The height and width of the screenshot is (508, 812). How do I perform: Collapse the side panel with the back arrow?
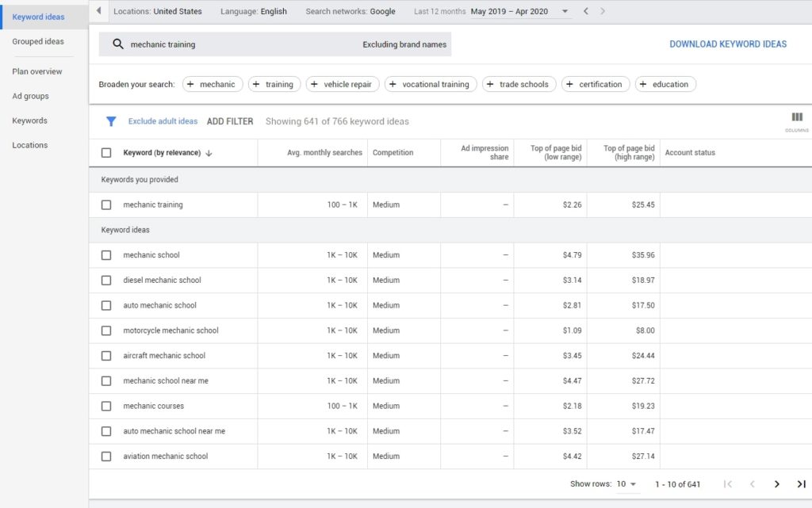coord(98,11)
